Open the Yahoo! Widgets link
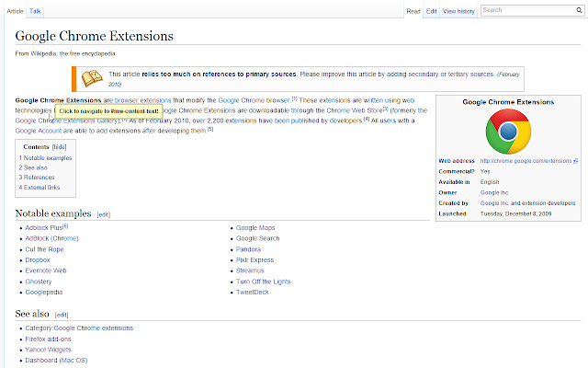 tap(48, 350)
